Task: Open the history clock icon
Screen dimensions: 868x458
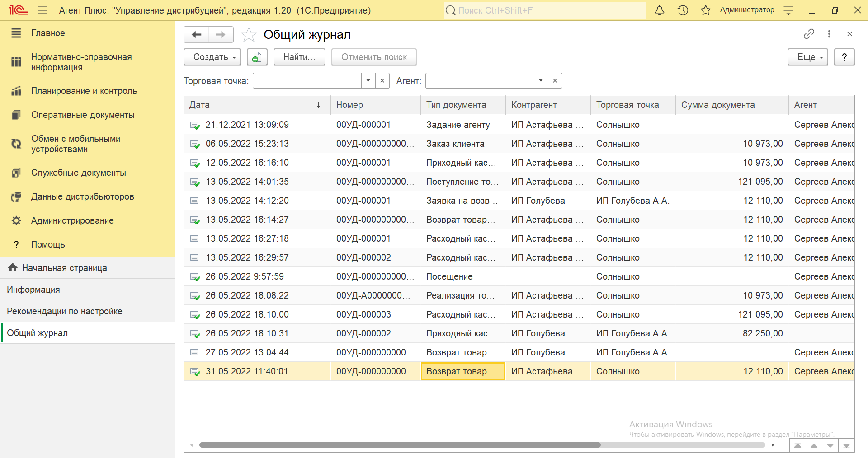Action: (683, 10)
